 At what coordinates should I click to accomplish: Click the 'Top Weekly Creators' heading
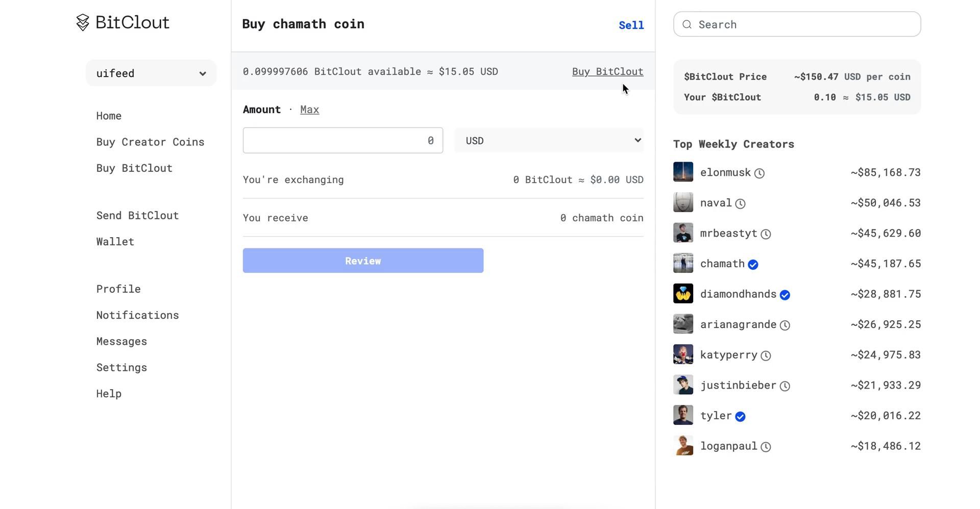pyautogui.click(x=733, y=144)
